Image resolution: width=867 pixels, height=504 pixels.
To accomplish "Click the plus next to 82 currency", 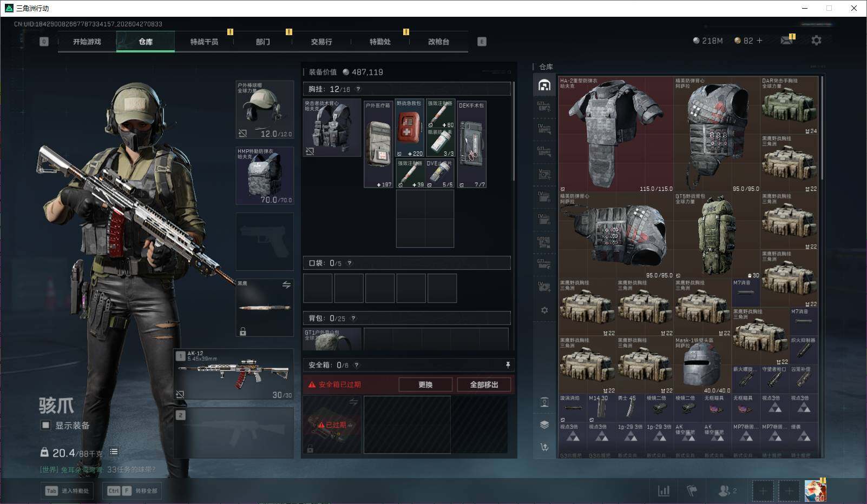I will 759,41.
